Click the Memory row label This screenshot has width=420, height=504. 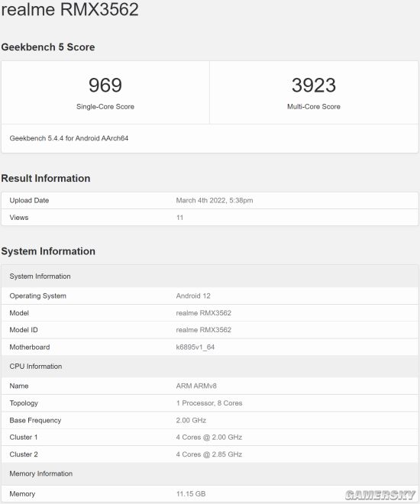point(22,494)
